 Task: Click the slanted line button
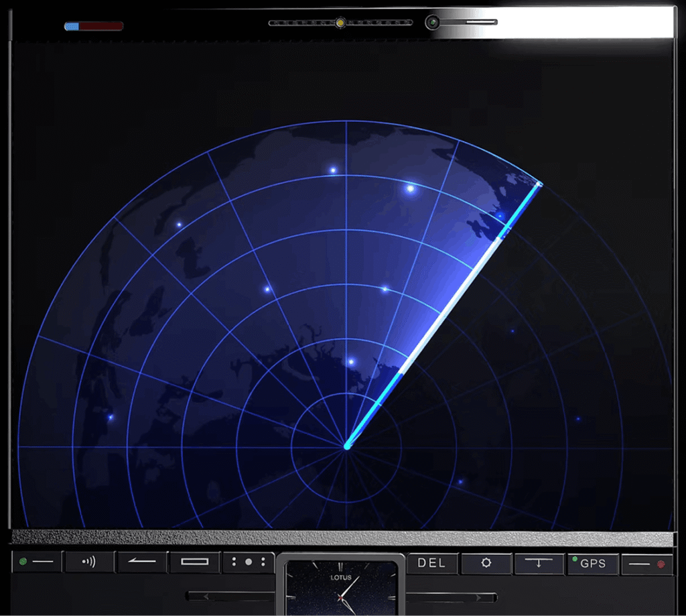pyautogui.click(x=142, y=562)
